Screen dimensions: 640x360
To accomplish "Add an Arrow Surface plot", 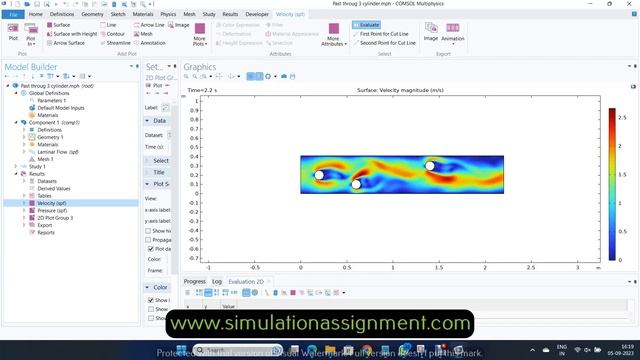I will [66, 43].
